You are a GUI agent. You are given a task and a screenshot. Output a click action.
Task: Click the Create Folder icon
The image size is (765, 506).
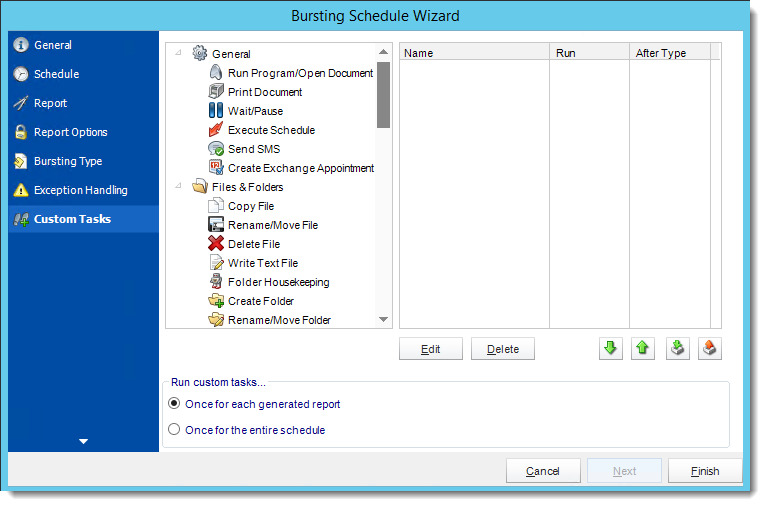click(x=216, y=301)
